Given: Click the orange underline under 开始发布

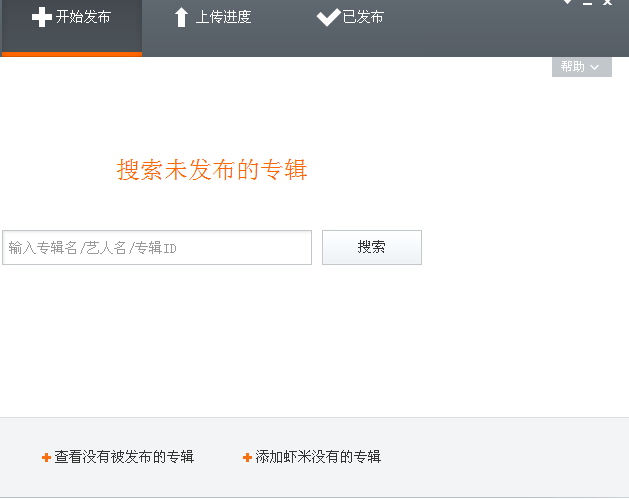Looking at the screenshot, I should pyautogui.click(x=72, y=54).
